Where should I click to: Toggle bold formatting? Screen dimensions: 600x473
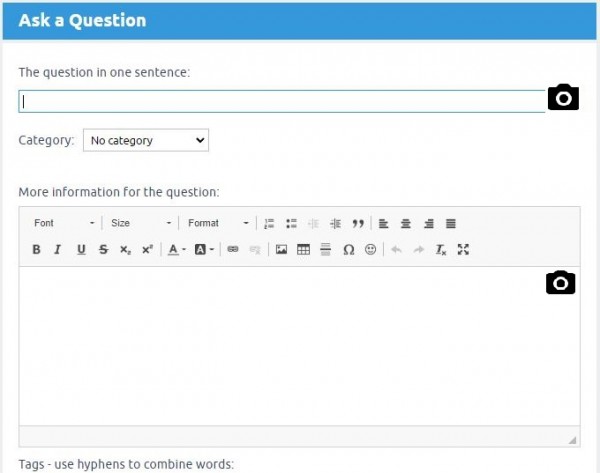coord(36,250)
